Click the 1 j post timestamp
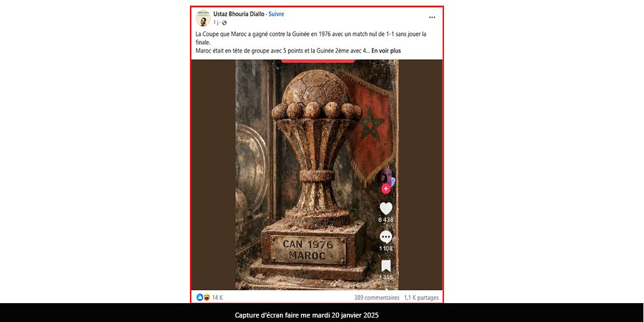The width and height of the screenshot is (644, 322). click(x=216, y=23)
